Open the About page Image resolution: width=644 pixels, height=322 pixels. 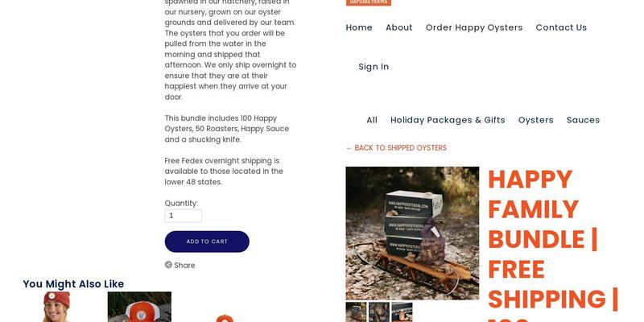click(398, 27)
